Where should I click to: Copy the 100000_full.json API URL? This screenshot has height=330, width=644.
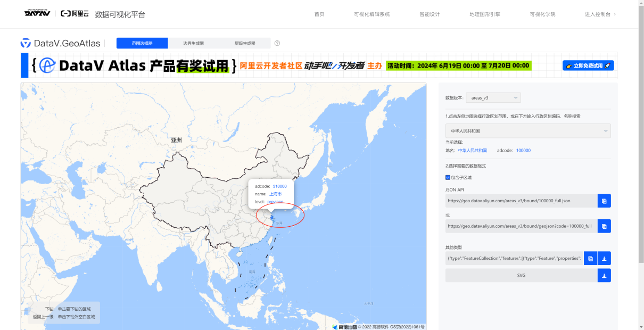pos(604,201)
